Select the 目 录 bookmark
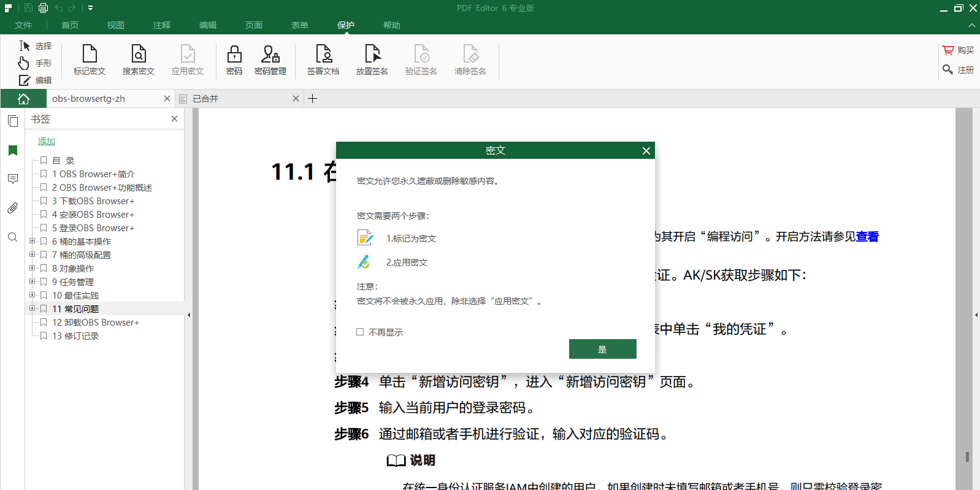980x490 pixels. click(x=63, y=161)
